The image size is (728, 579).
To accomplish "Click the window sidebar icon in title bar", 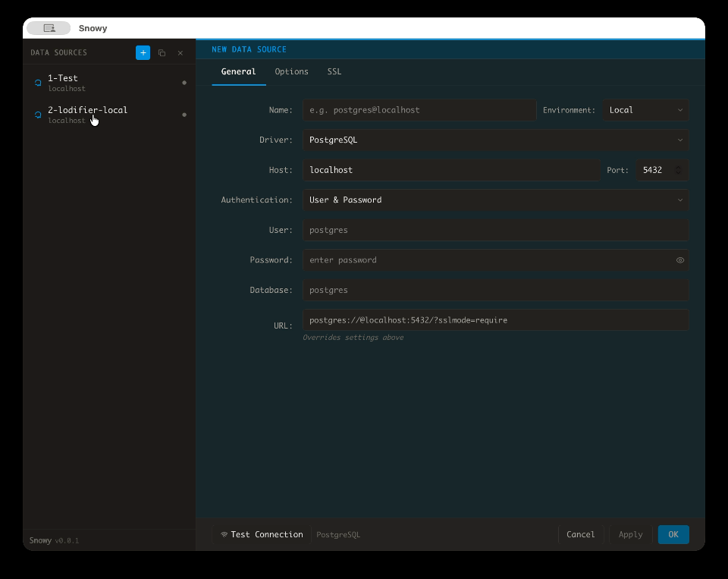I will click(x=49, y=28).
